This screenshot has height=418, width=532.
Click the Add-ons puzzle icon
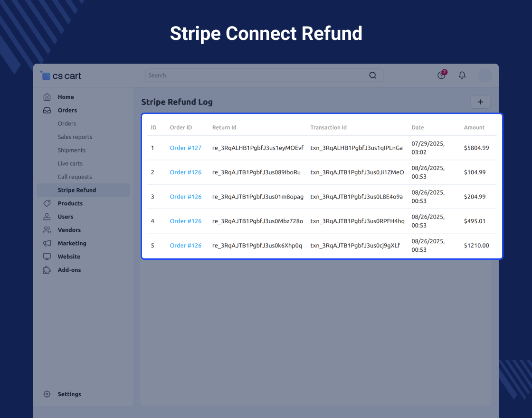pyautogui.click(x=47, y=270)
